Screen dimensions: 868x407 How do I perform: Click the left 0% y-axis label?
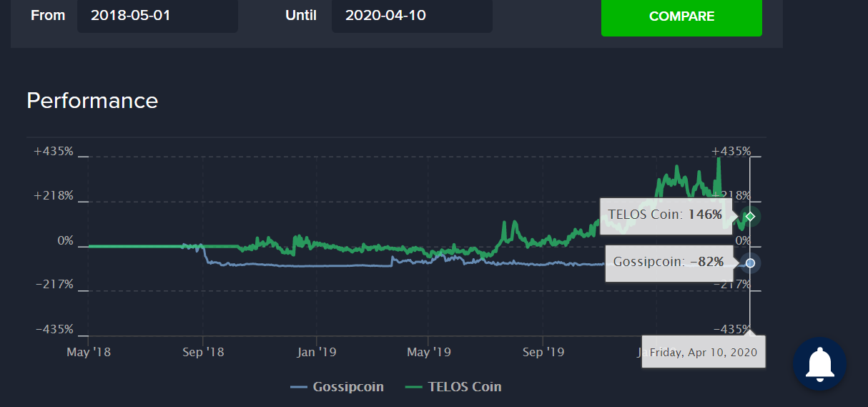point(65,241)
